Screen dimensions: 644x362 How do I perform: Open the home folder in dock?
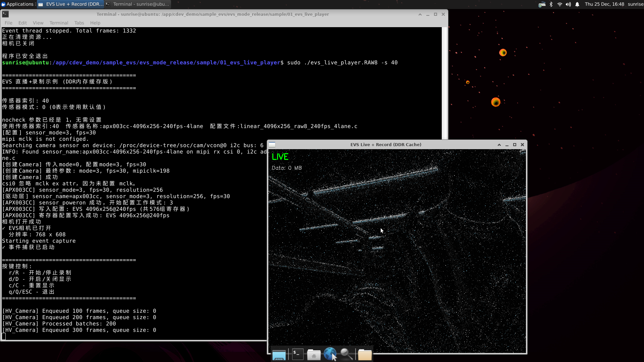coord(314,354)
